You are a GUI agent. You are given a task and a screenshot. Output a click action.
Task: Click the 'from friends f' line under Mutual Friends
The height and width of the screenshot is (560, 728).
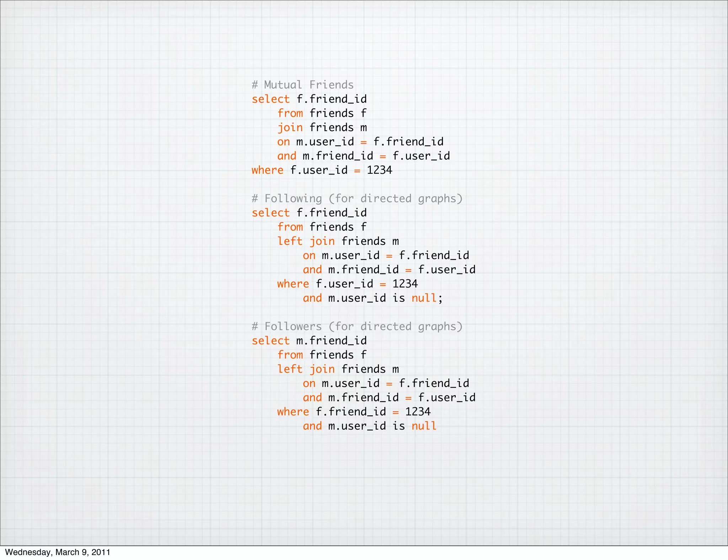pyautogui.click(x=322, y=113)
